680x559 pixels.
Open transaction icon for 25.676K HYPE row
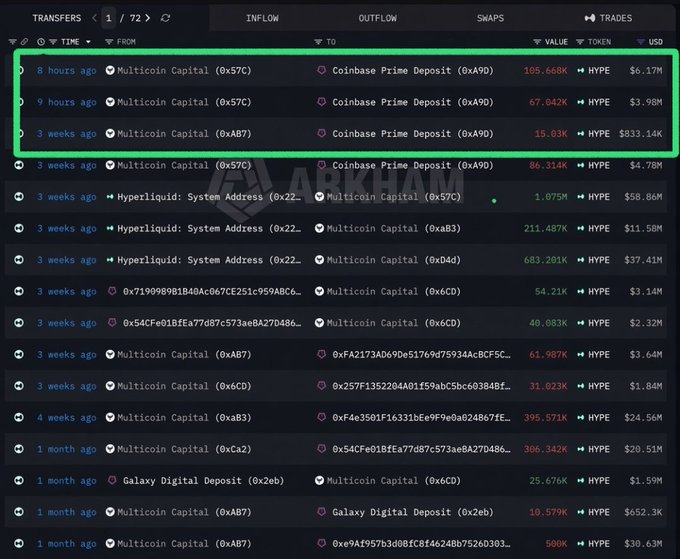[x=19, y=481]
